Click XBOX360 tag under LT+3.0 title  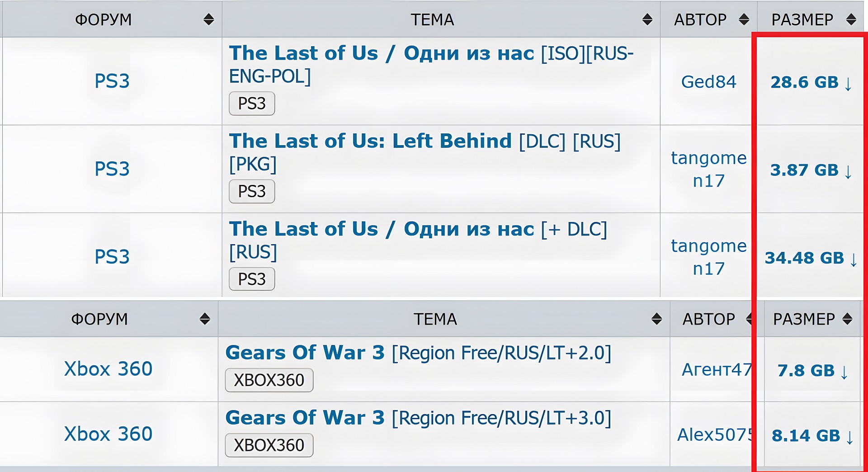pyautogui.click(x=269, y=445)
